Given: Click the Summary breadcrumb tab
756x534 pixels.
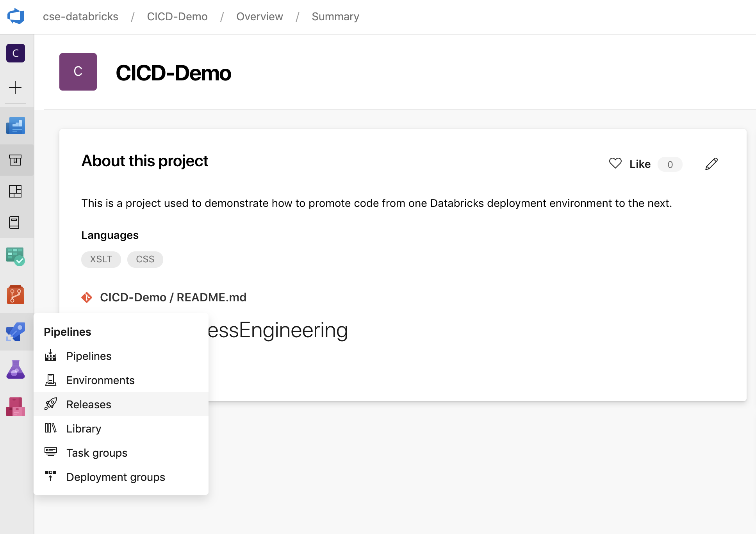Looking at the screenshot, I should pos(335,16).
